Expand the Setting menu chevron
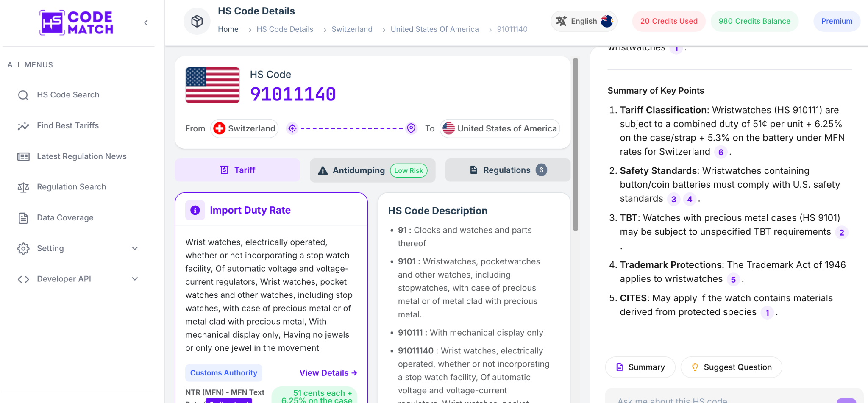 135,248
